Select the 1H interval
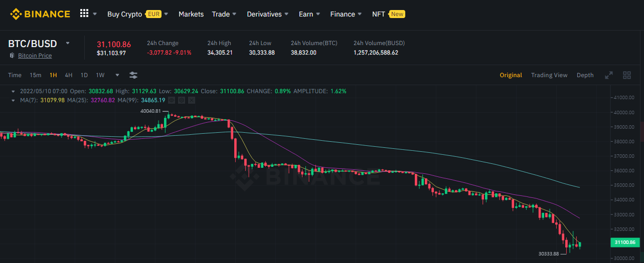The height and width of the screenshot is (263, 644). [x=53, y=75]
